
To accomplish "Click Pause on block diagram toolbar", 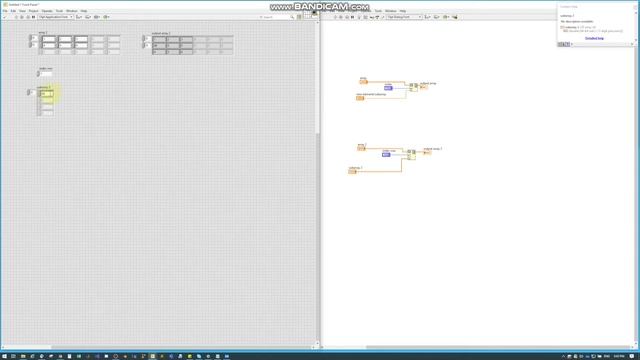I will 352,17.
